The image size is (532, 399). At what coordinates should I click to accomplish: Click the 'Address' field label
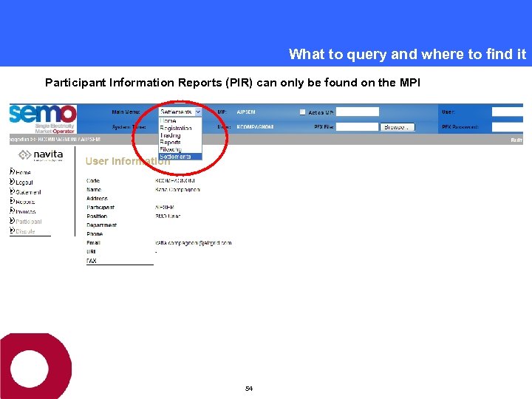click(97, 199)
